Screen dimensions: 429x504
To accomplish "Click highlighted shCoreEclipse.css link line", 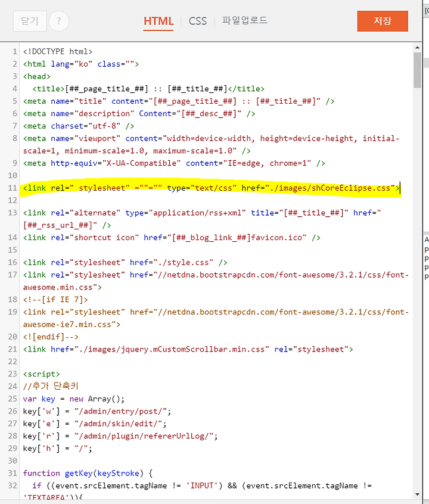I will pos(212,188).
